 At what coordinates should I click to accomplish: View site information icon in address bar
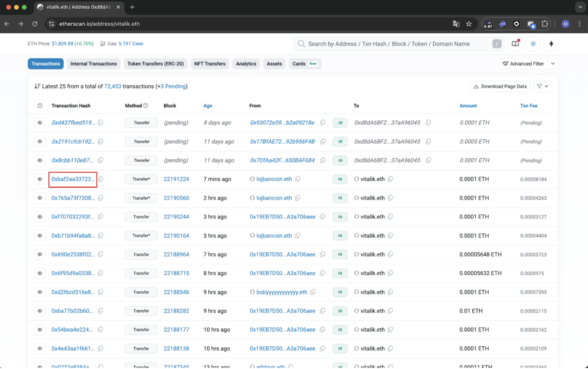(51, 24)
